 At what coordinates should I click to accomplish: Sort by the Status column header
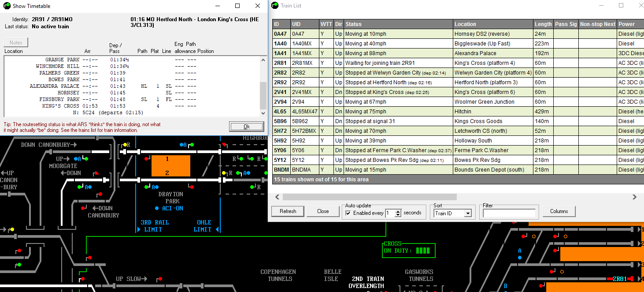pos(398,24)
